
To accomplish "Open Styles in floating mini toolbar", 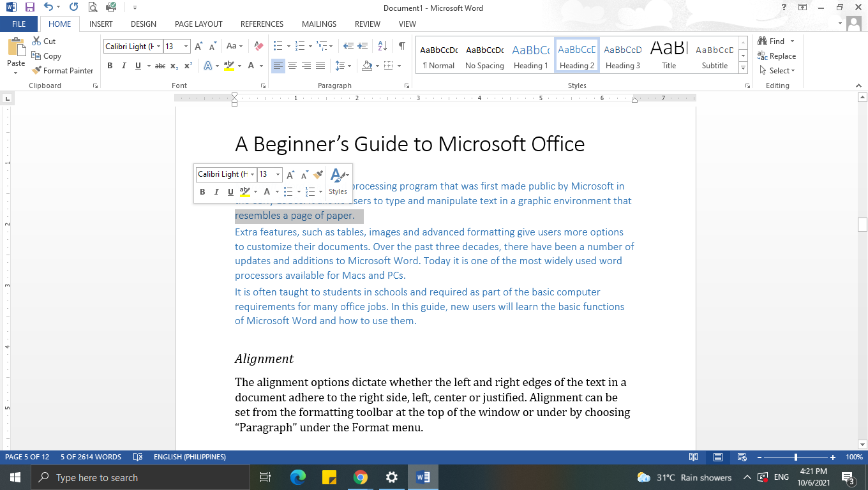I will click(x=338, y=181).
